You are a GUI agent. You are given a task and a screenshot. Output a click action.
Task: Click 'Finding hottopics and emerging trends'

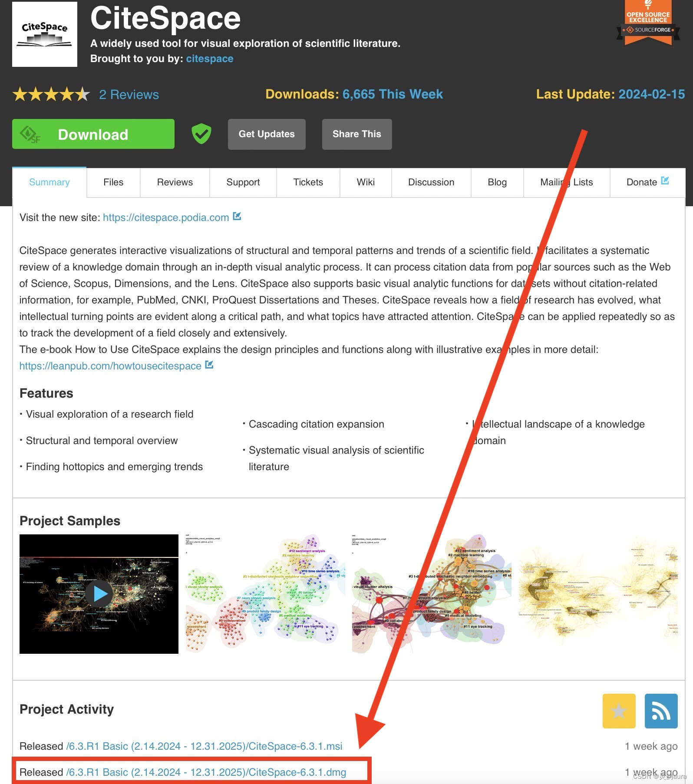point(115,467)
